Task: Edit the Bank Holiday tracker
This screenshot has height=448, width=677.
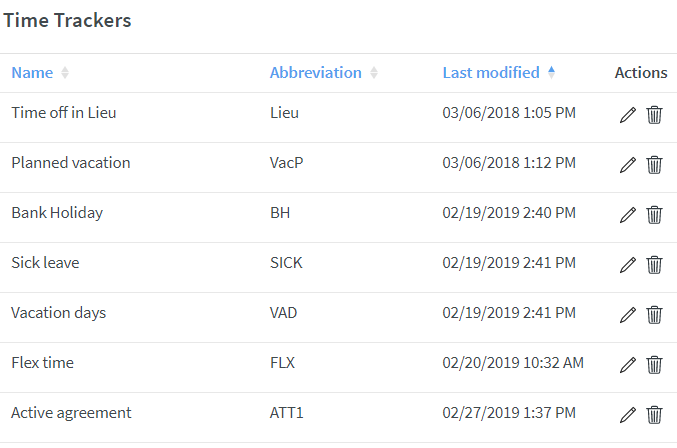Action: pos(628,215)
